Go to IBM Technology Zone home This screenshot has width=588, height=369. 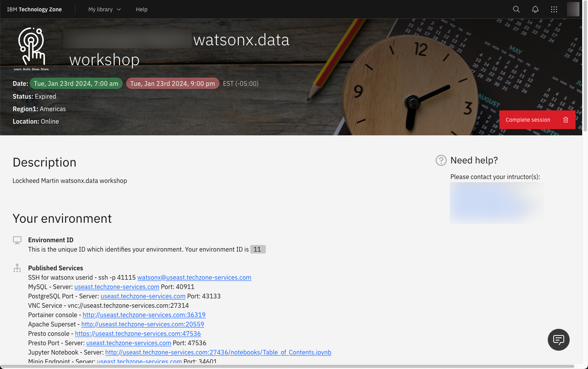coord(34,9)
